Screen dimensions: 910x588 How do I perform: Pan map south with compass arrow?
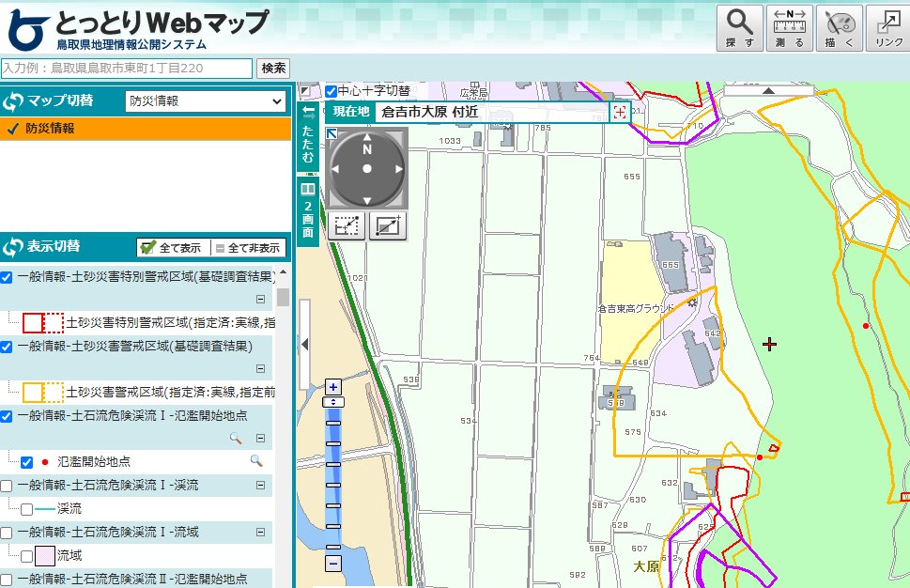pos(367,200)
